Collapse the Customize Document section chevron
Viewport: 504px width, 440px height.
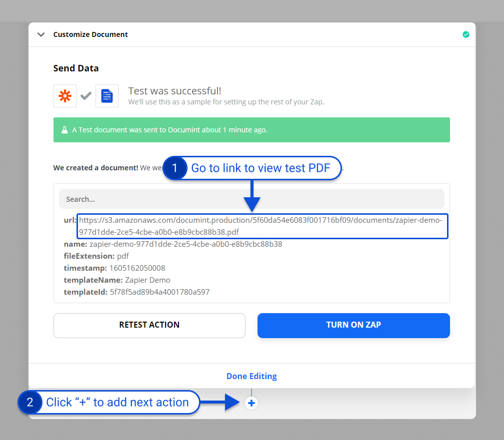pos(41,34)
